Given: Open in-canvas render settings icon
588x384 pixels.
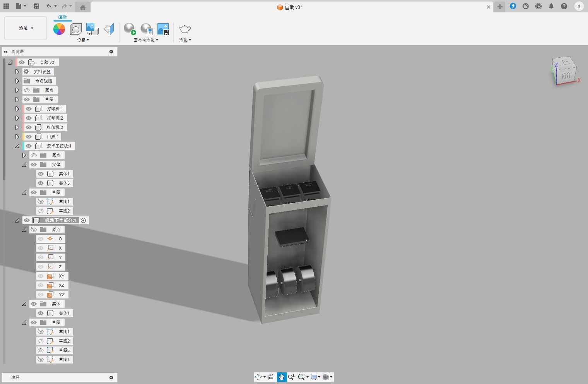Looking at the screenshot, I should click(x=146, y=29).
